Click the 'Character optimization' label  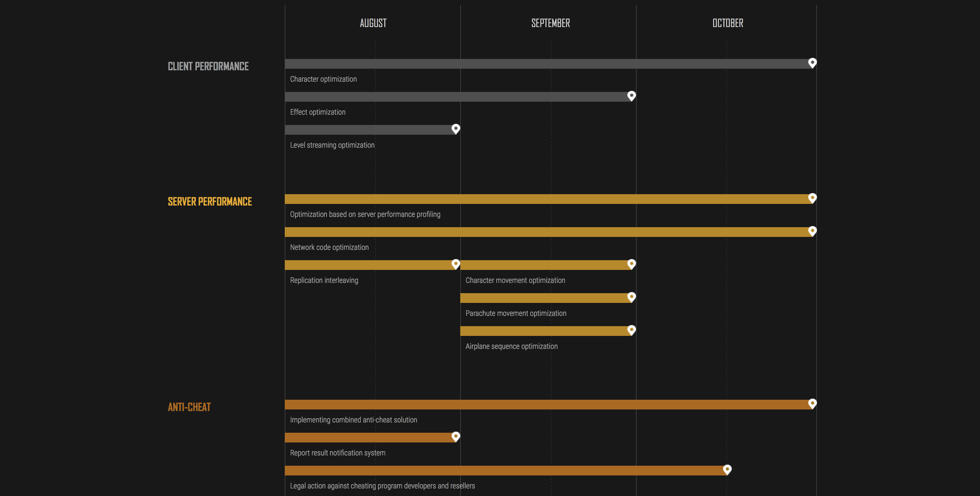coord(323,79)
